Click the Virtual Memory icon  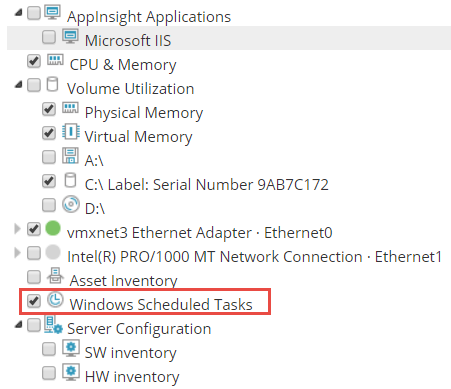[71, 132]
